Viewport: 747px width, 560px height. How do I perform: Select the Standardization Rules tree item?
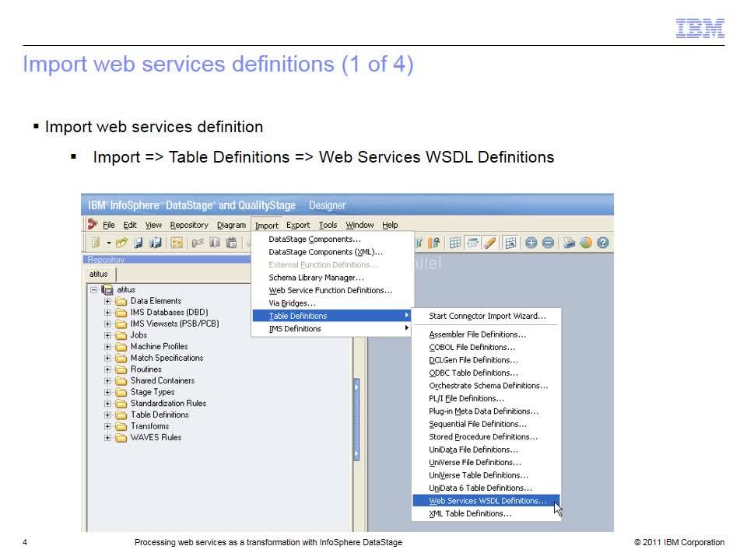coord(168,404)
